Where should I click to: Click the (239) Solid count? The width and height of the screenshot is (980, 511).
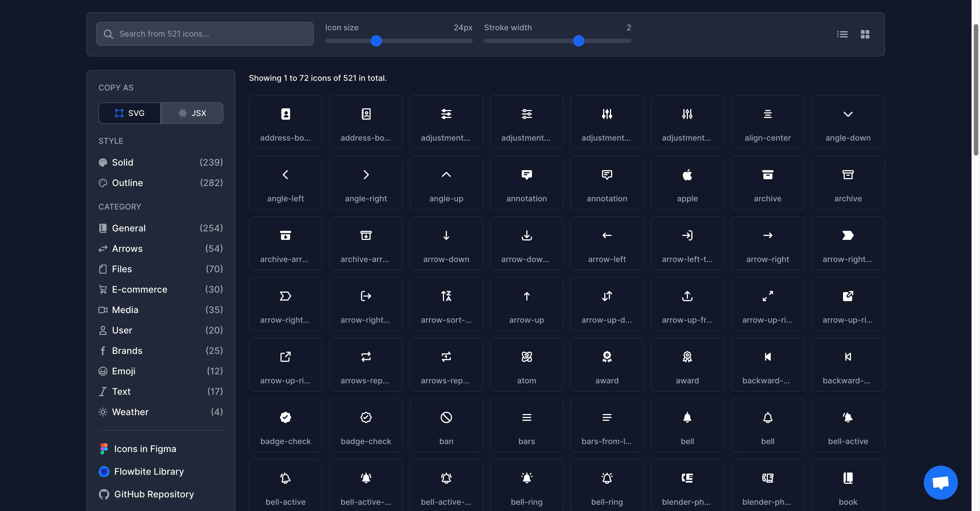point(211,162)
